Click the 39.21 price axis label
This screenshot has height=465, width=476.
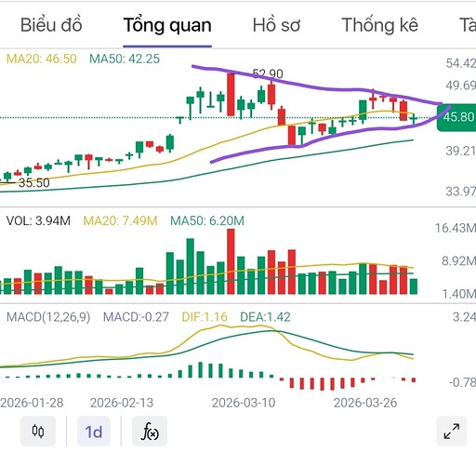460,151
